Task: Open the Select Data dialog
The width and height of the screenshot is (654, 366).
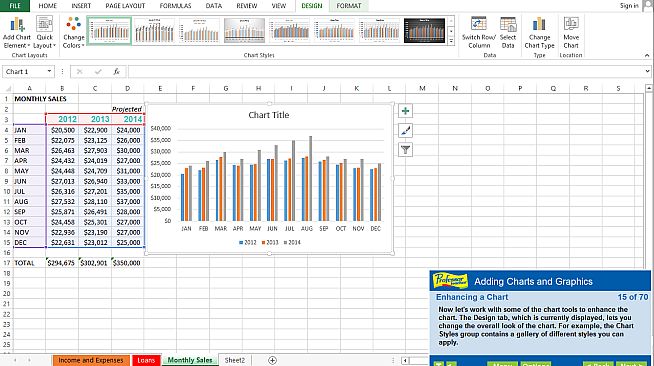Action: (x=508, y=33)
